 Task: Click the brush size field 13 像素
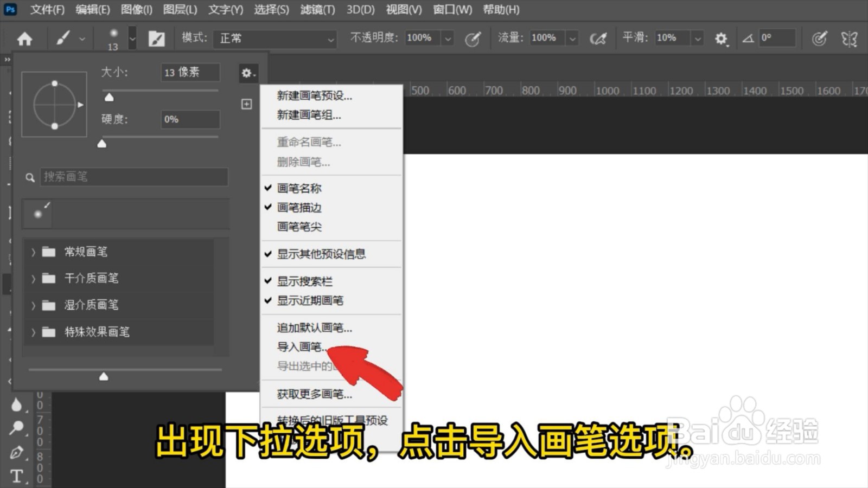190,72
